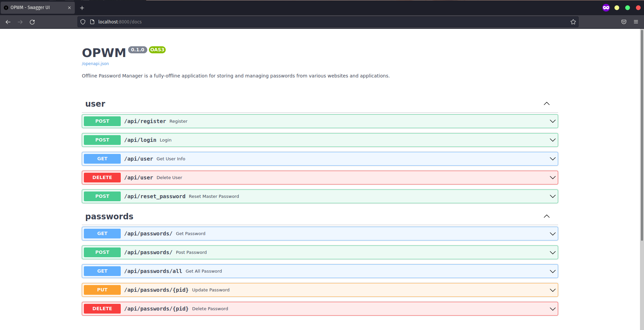Click POST badge of /api/register
The height and width of the screenshot is (330, 644).
pos(102,121)
